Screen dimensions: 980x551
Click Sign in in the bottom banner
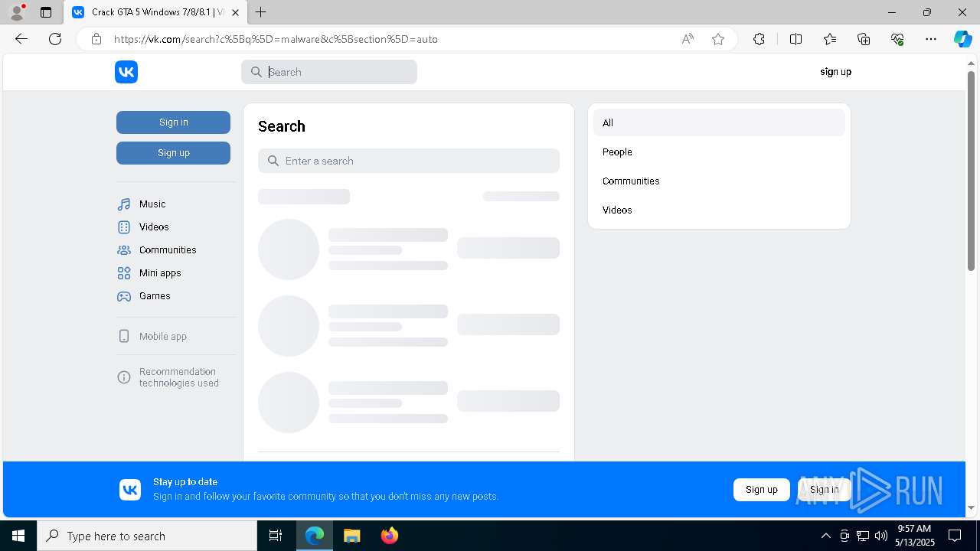point(824,490)
